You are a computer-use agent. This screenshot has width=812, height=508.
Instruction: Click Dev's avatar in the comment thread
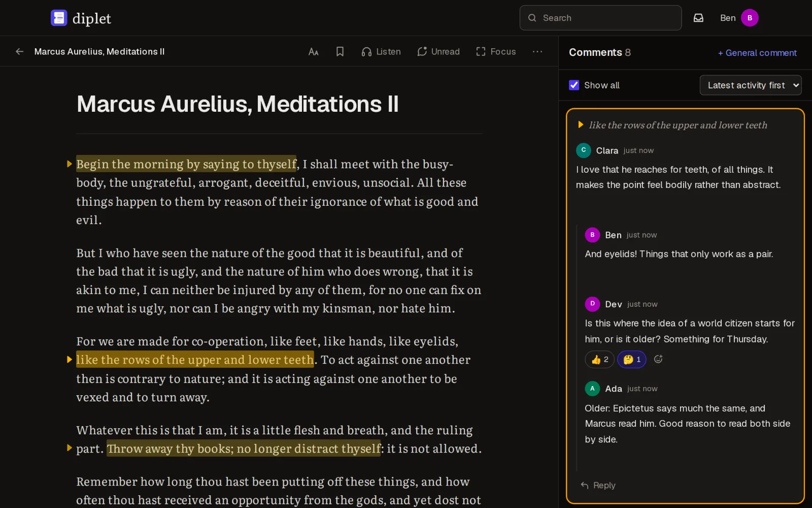point(592,304)
